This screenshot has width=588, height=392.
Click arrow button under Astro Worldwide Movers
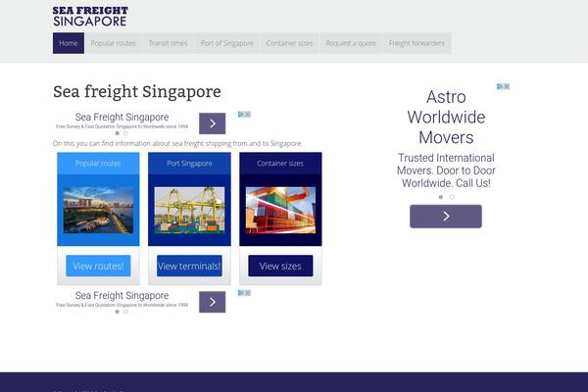446,216
